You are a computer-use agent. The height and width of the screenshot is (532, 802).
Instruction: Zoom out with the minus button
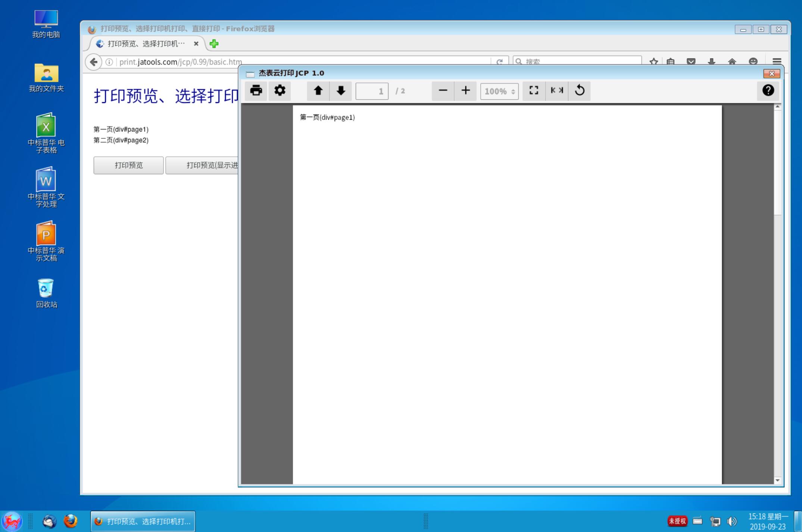pyautogui.click(x=443, y=91)
